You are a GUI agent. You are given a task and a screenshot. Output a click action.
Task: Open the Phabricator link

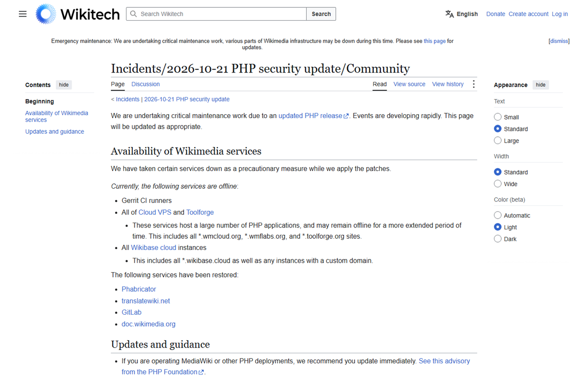(139, 289)
